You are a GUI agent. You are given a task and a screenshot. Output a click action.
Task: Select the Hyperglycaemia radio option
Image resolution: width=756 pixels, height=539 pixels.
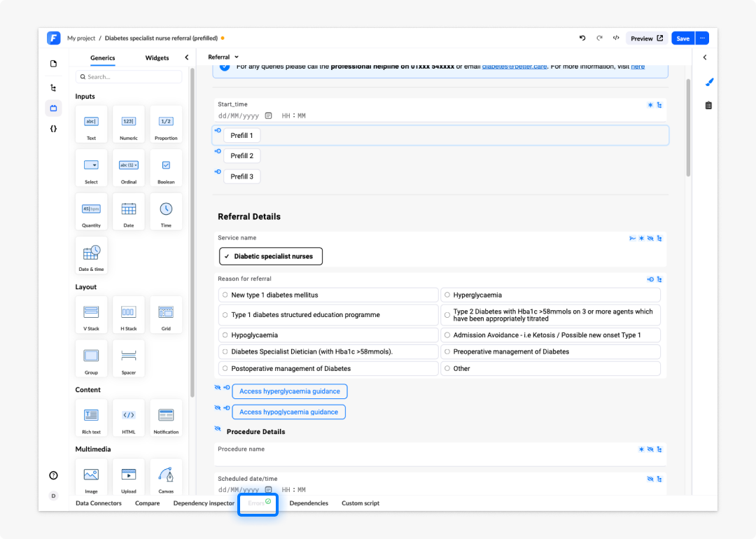551,295
